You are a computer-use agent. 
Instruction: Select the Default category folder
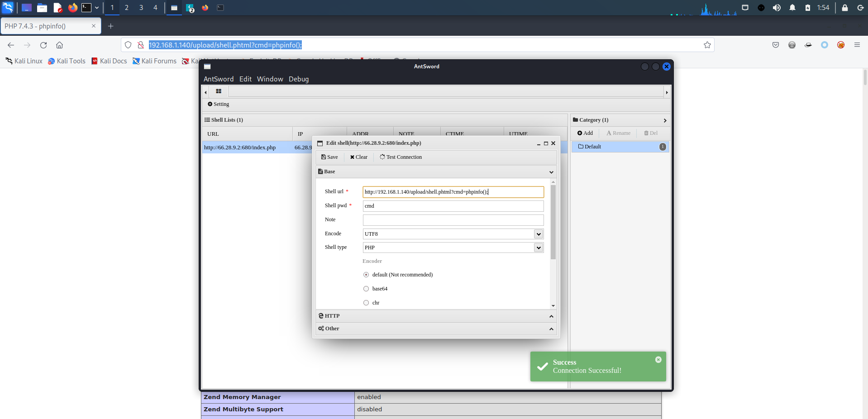pos(620,147)
